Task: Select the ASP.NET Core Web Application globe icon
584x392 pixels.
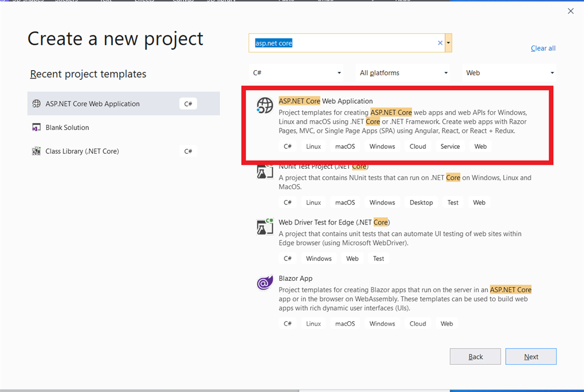Action: (264, 105)
